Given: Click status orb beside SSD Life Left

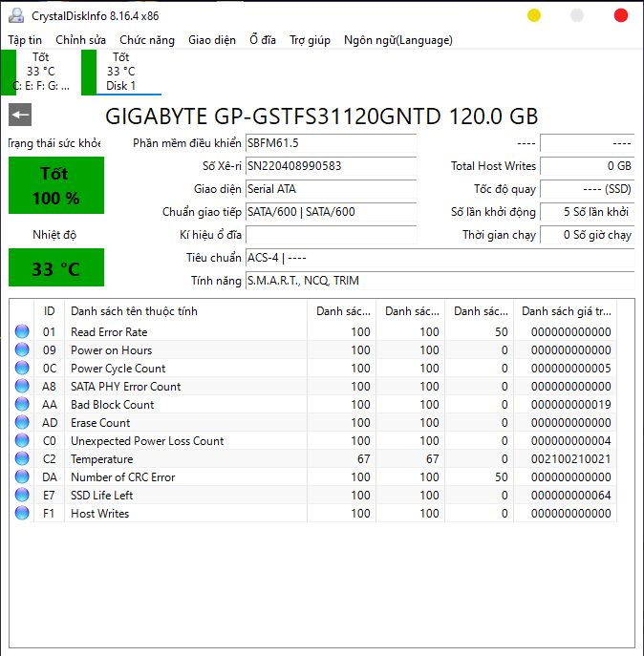Looking at the screenshot, I should point(22,496).
